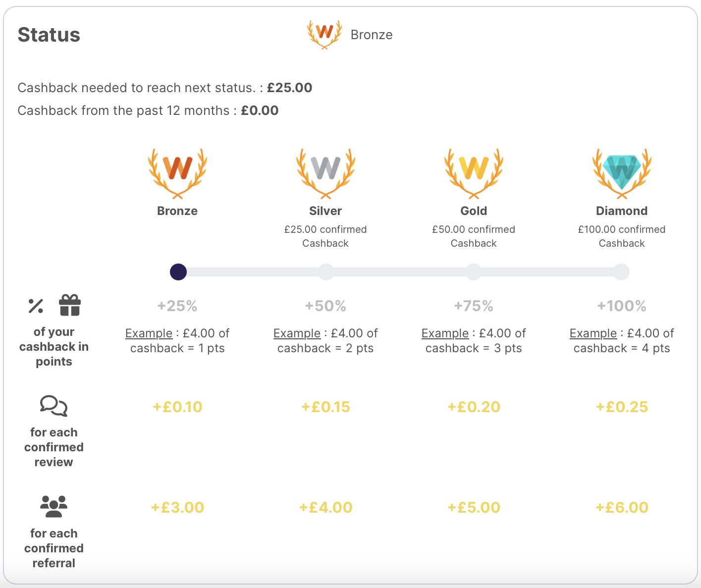
Task: Click the +£6.00 Diamond referral reward
Action: [622, 507]
